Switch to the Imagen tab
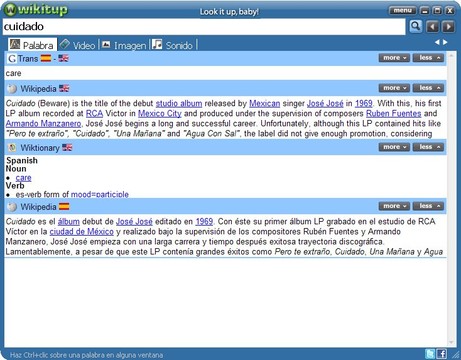The image size is (461, 360). coord(124,45)
